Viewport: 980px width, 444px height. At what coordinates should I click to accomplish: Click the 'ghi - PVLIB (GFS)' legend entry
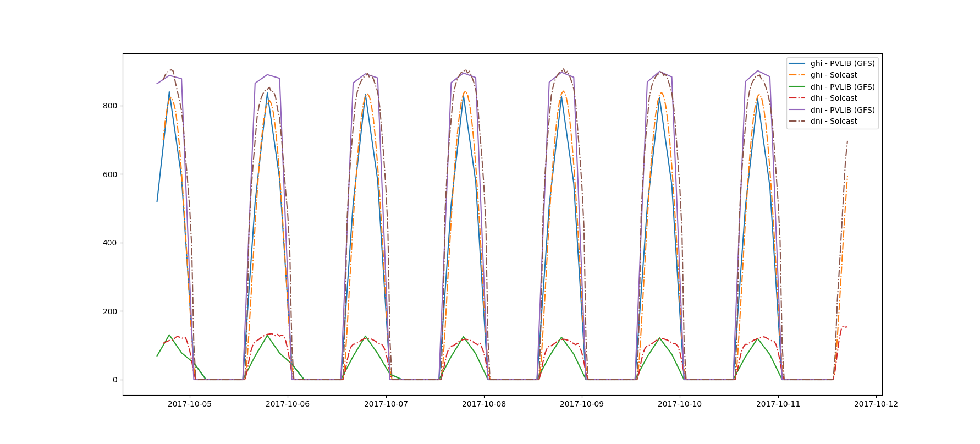click(x=832, y=63)
